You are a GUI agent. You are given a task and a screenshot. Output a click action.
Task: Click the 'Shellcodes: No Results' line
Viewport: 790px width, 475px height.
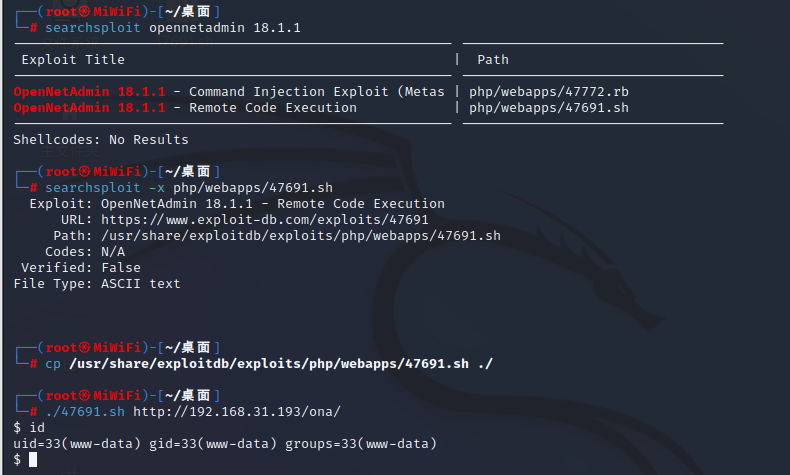click(x=101, y=140)
